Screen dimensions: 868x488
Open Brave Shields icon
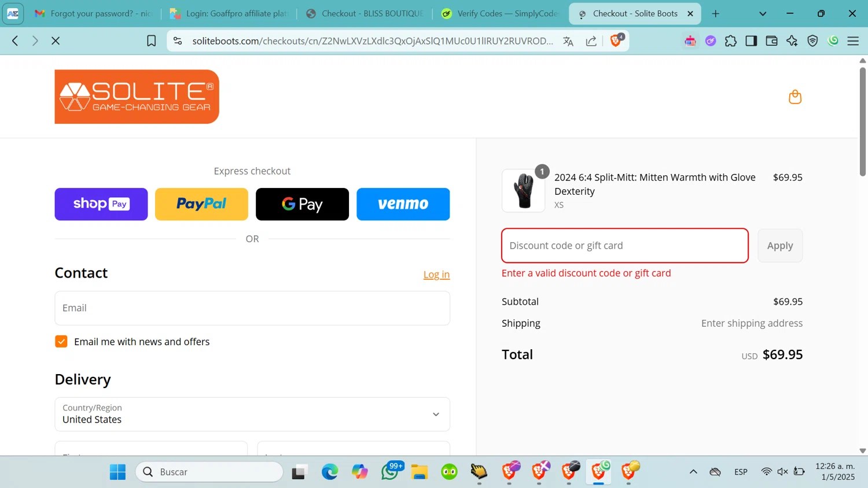(x=616, y=40)
